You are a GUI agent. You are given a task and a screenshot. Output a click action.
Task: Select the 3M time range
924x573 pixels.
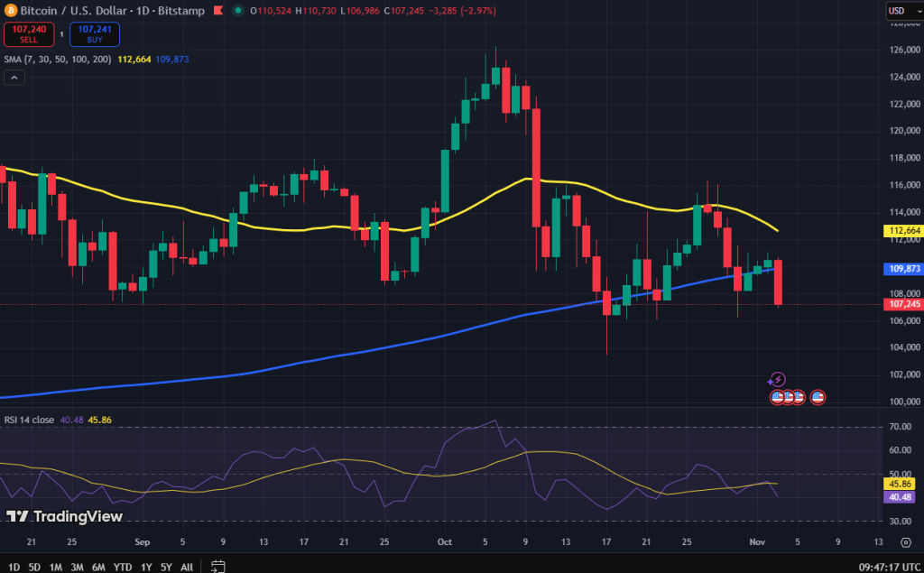pyautogui.click(x=77, y=567)
